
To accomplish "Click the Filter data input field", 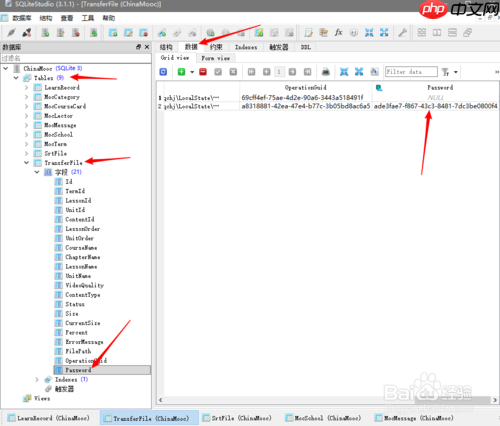I will coord(411,72).
